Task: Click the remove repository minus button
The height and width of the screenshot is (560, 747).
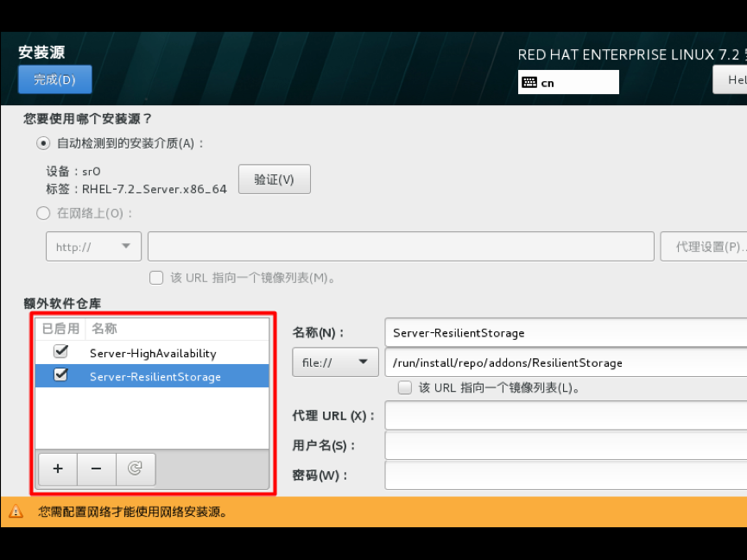Action: pyautogui.click(x=96, y=469)
